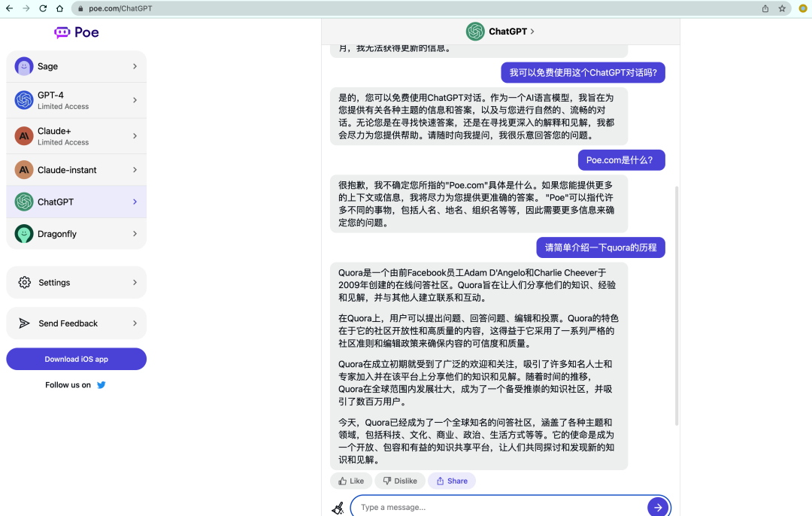This screenshot has width=812, height=516.
Task: Click the GPT-4 bot avatar
Action: click(x=24, y=100)
